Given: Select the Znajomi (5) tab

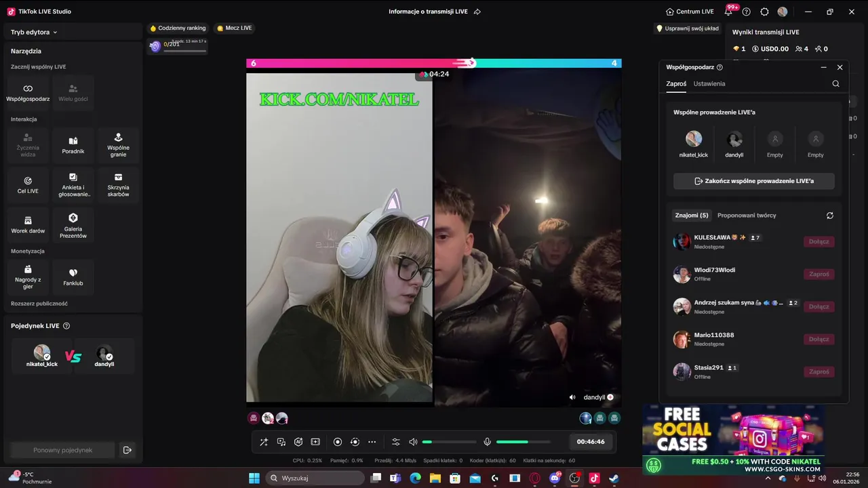Looking at the screenshot, I should 692,215.
